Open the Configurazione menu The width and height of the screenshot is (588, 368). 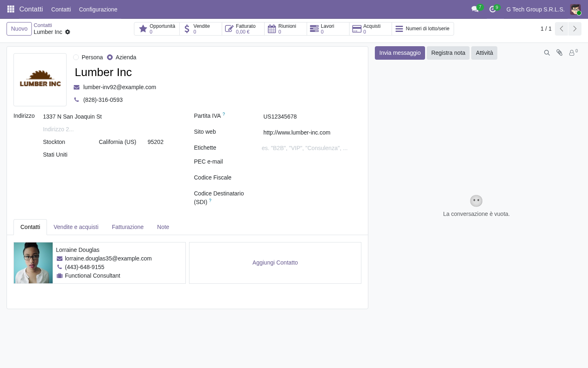(x=98, y=9)
